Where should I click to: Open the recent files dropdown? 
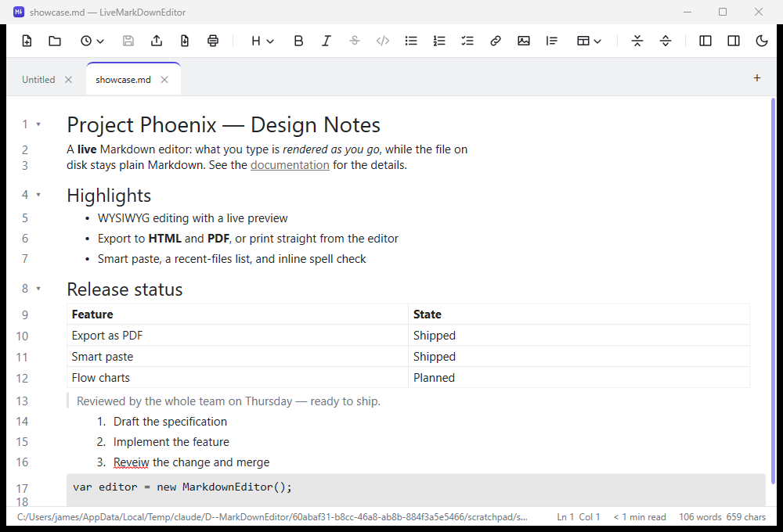tap(92, 41)
